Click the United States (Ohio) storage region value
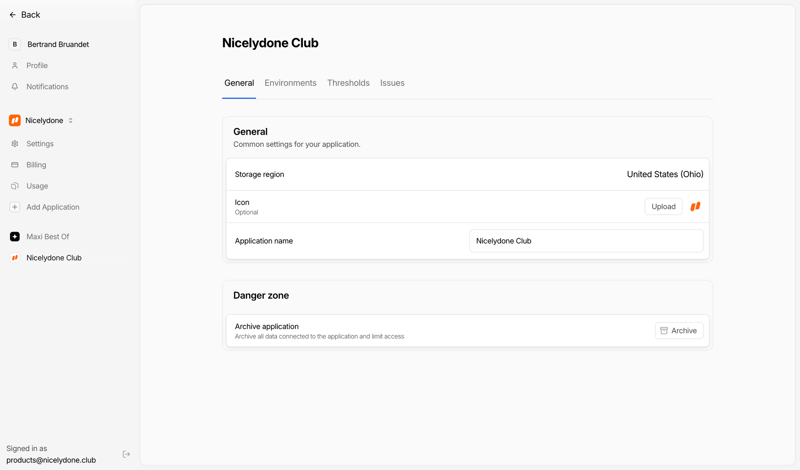Screen dimensions: 800x470 pyautogui.click(x=665, y=175)
